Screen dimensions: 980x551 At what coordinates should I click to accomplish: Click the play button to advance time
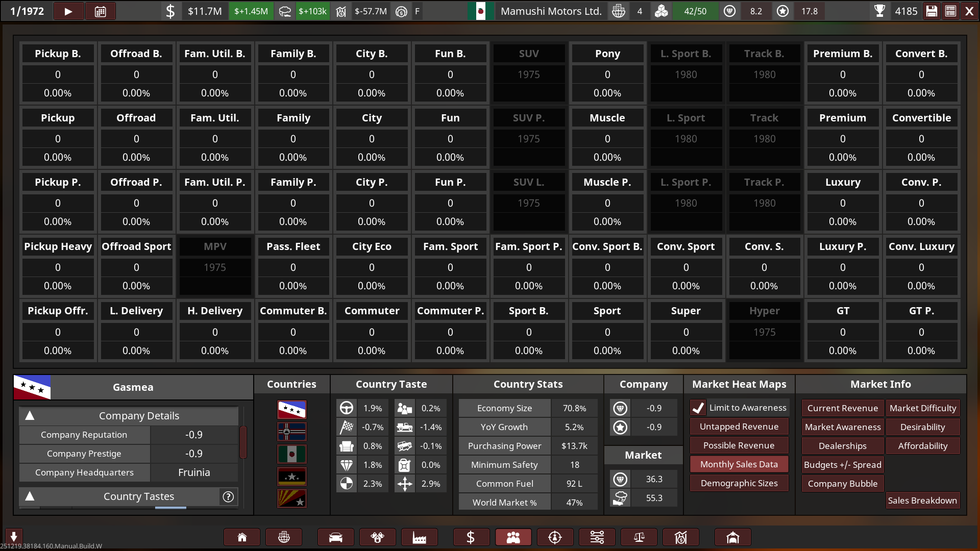(x=68, y=11)
